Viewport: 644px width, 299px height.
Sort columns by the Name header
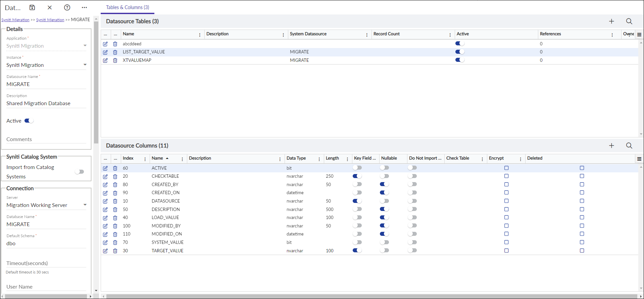click(157, 158)
